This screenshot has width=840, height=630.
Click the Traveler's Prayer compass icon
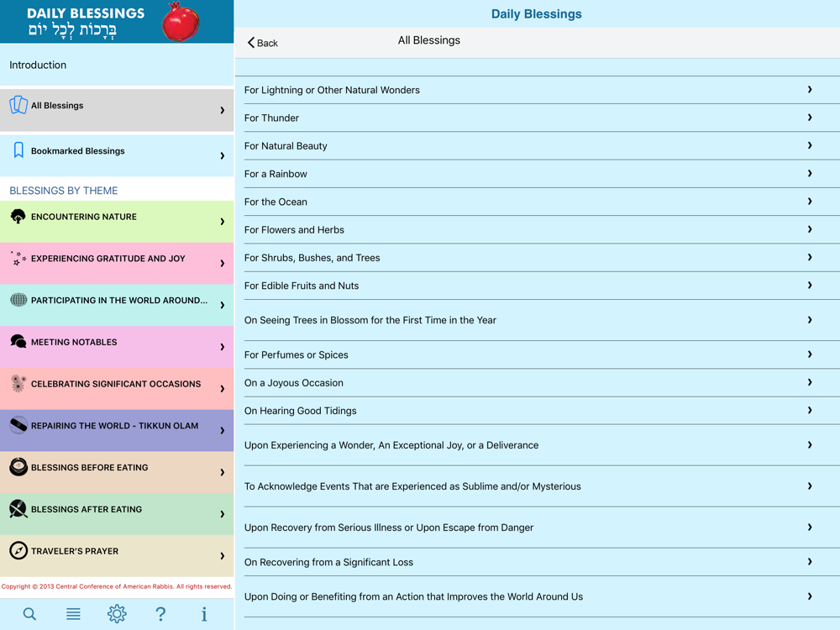tap(18, 550)
